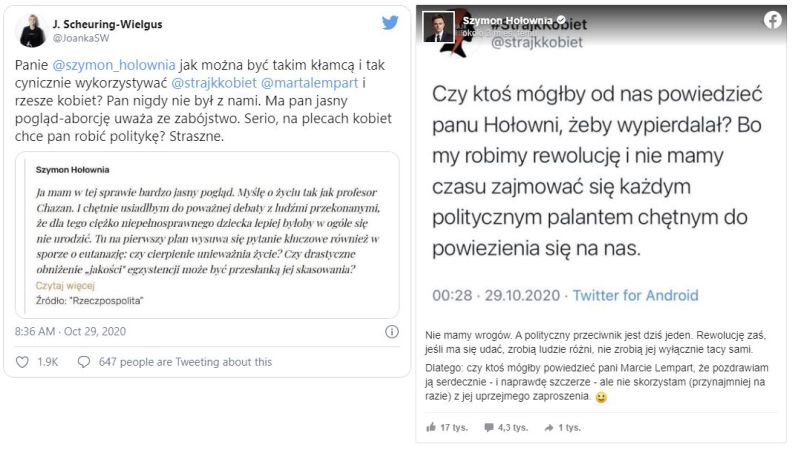
Task: Open Szymon Hołownia profile picture
Action: (x=438, y=27)
